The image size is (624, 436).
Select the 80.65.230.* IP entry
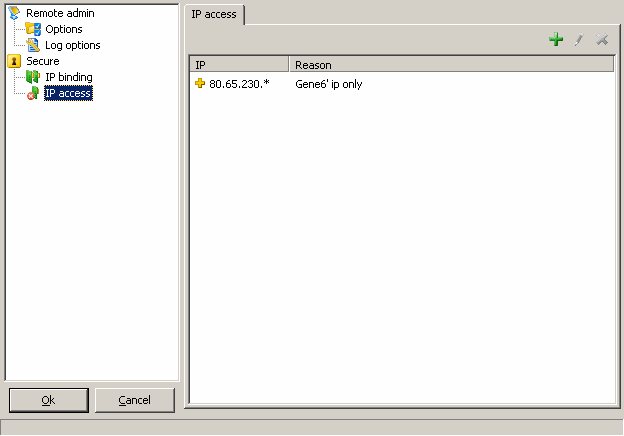239,84
